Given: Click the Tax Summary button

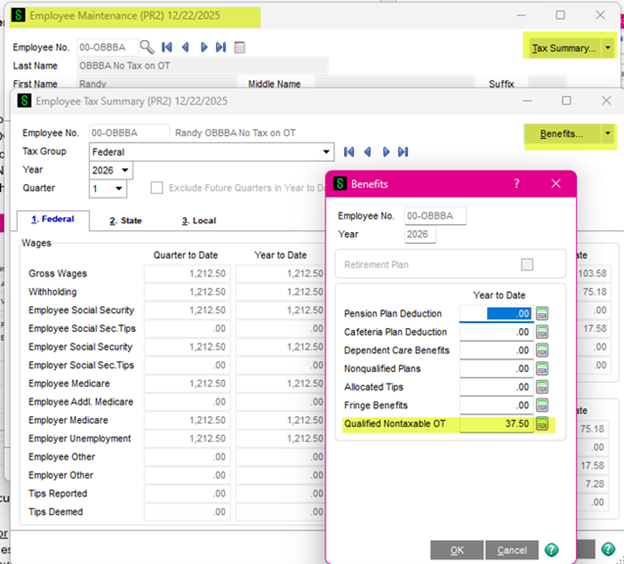Looking at the screenshot, I should tap(562, 48).
